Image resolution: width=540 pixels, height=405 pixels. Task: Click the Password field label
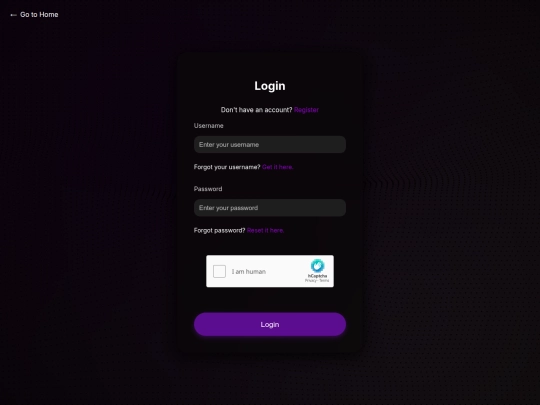click(x=208, y=189)
